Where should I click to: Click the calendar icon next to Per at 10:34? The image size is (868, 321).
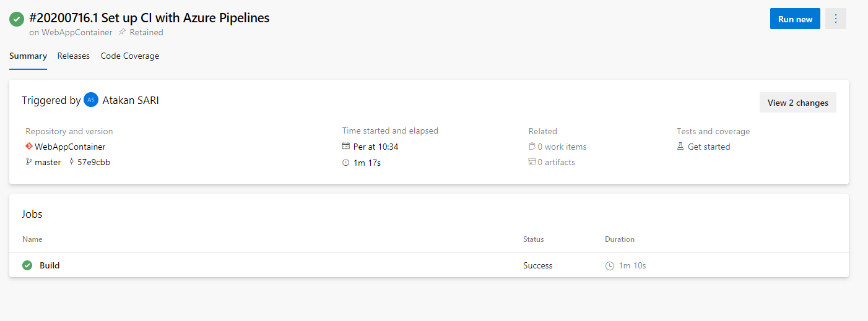(x=345, y=147)
